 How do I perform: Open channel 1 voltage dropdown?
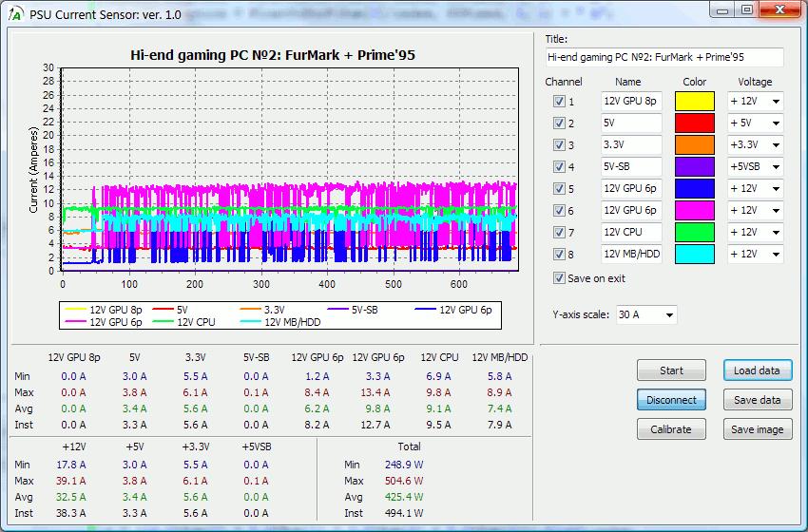(755, 102)
